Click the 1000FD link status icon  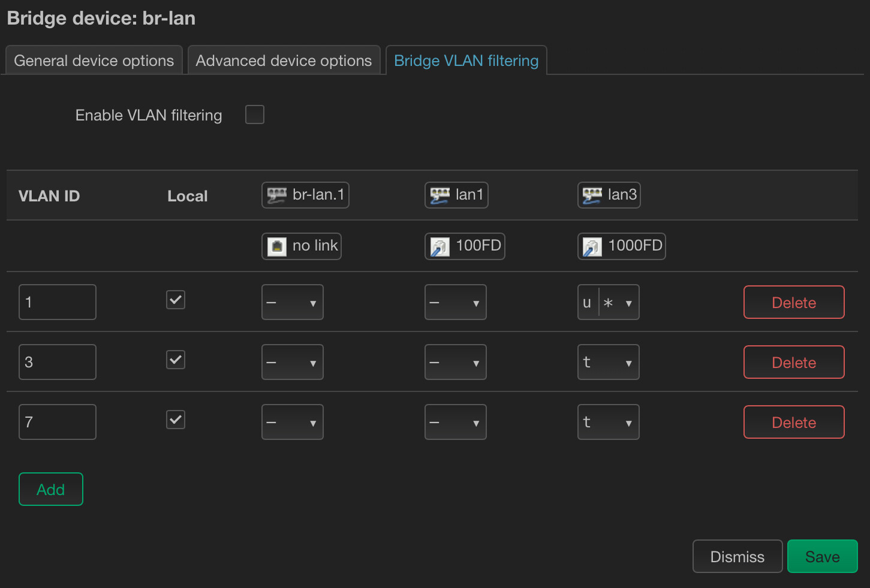592,246
